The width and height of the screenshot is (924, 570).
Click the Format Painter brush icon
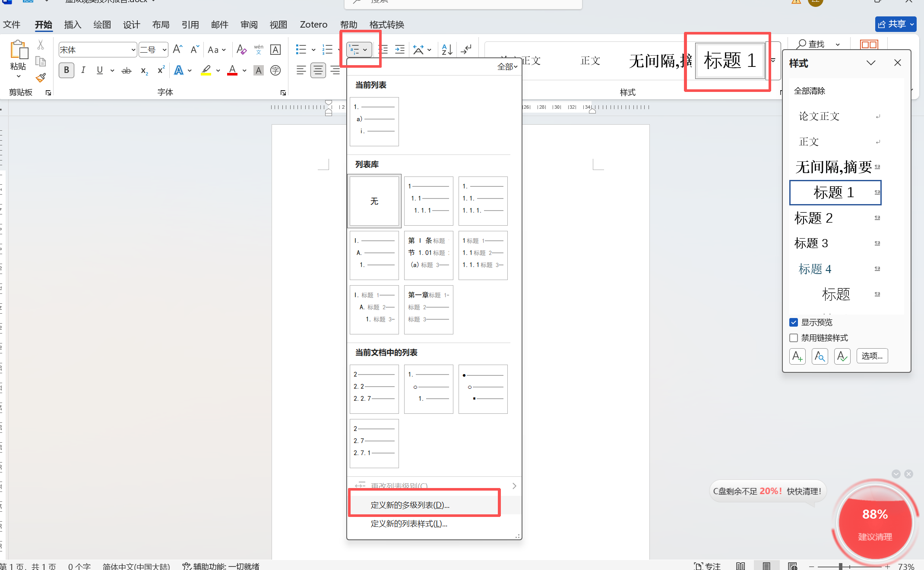click(41, 78)
